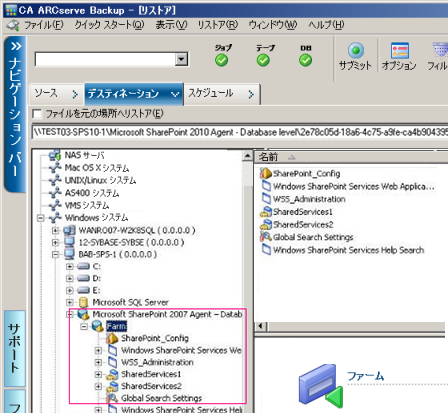This screenshot has width=448, height=413.
Task: Click the VMS システム network icon
Action: pyautogui.click(x=55, y=205)
